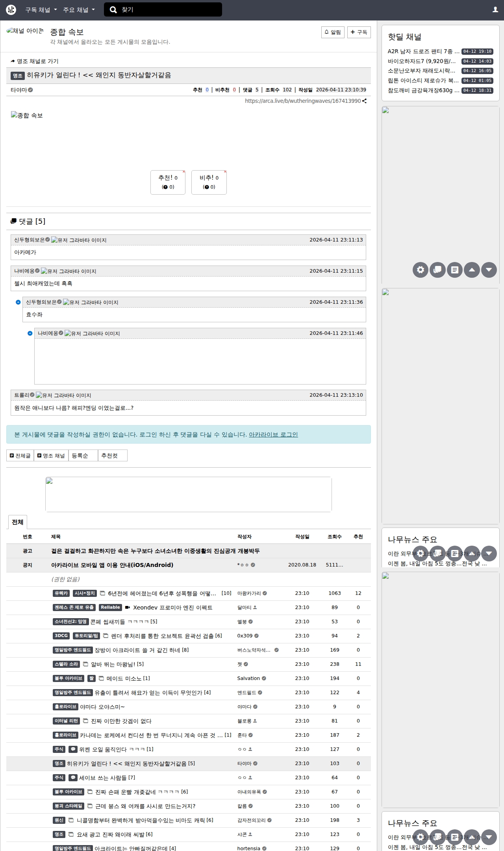
Task: Upvote the post with 추천! button
Action: (x=168, y=182)
